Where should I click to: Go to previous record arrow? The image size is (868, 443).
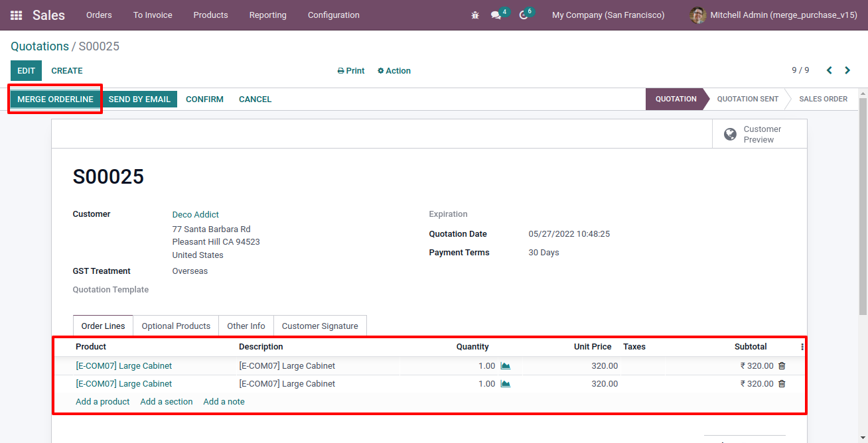829,70
